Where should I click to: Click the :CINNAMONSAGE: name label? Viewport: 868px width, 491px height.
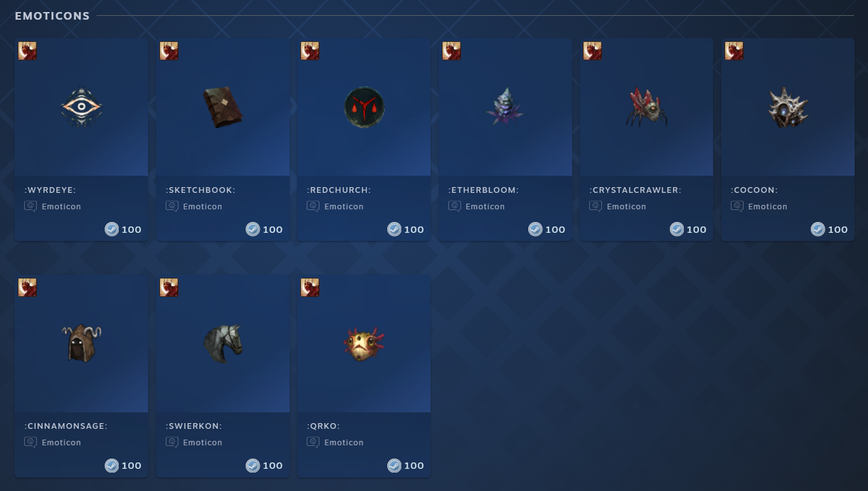[x=66, y=426]
